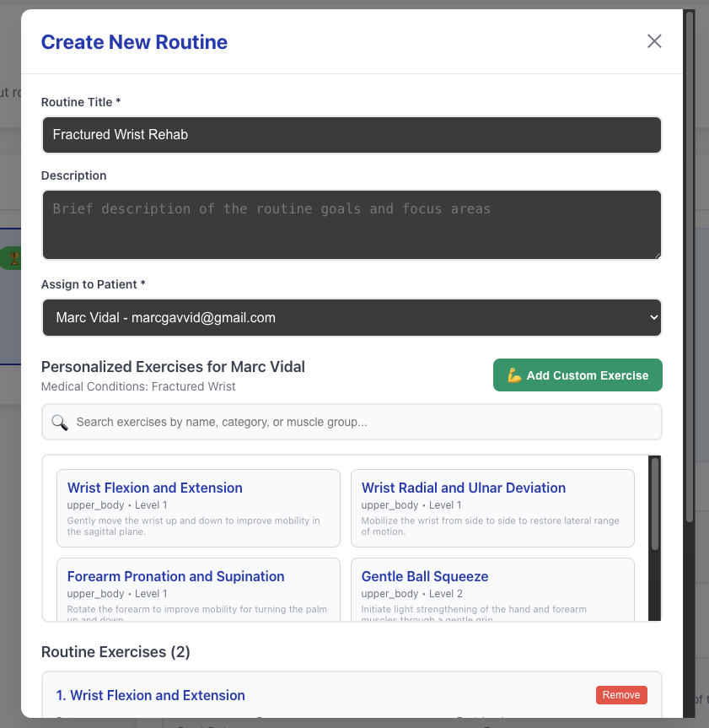The image size is (709, 728).
Task: Click the exercise list scrollbar thumb
Action: 655,504
